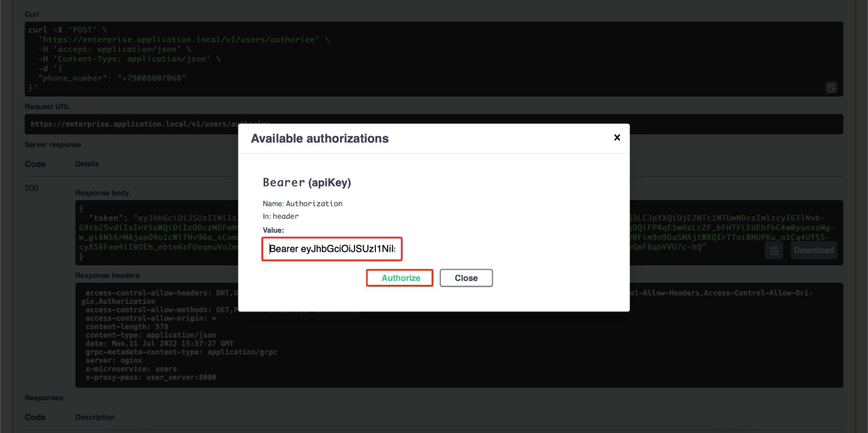Copy the response body with clipboard icon
This screenshot has width=868, height=433.
tap(774, 251)
